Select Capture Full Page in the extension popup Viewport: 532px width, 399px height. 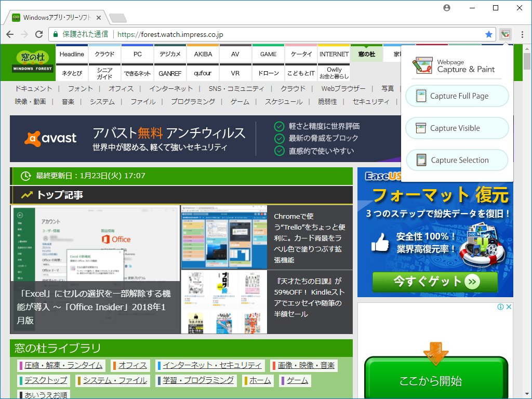[457, 96]
